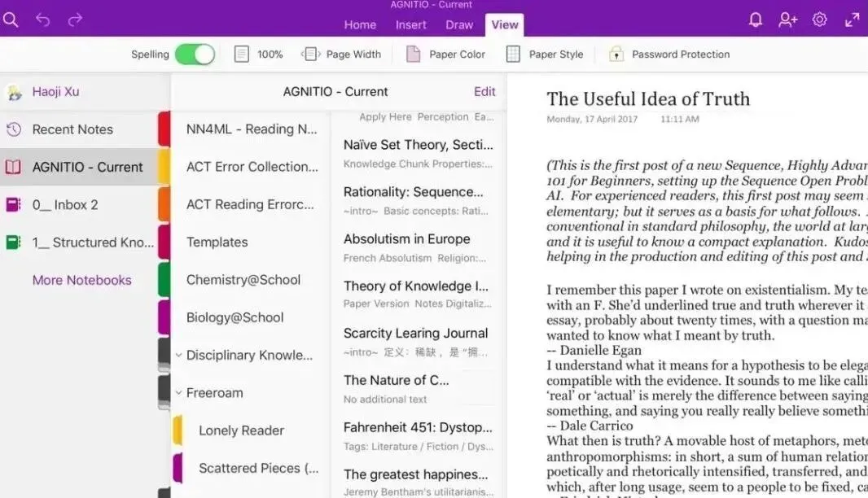Open the NN4ML - Reading N... section
The width and height of the screenshot is (868, 498).
pyautogui.click(x=252, y=129)
